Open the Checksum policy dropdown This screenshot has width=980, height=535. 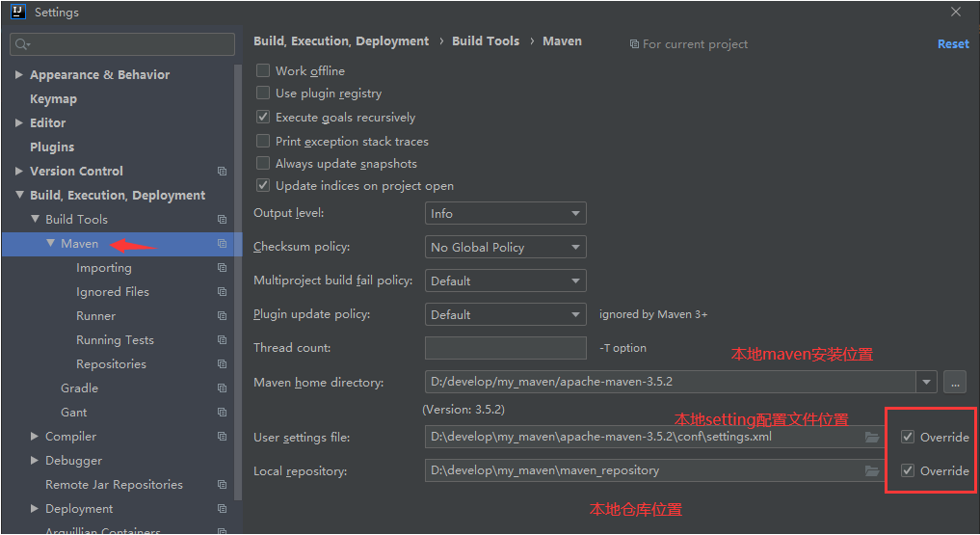(505, 247)
